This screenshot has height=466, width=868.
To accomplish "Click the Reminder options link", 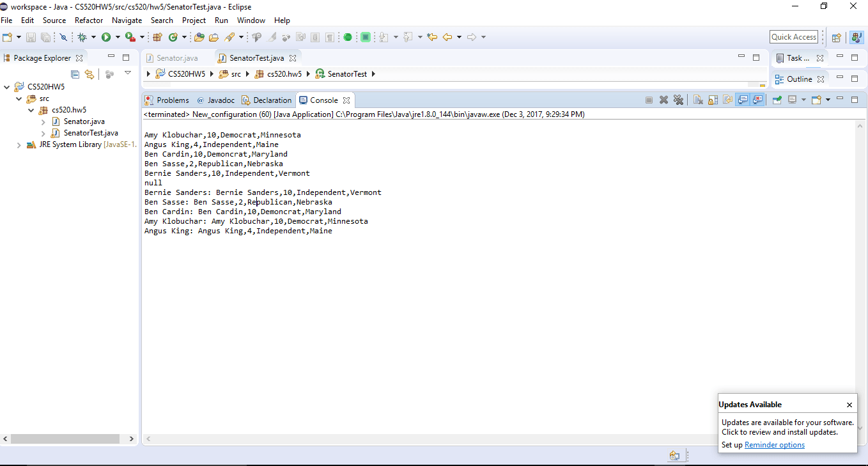I will tap(774, 445).
